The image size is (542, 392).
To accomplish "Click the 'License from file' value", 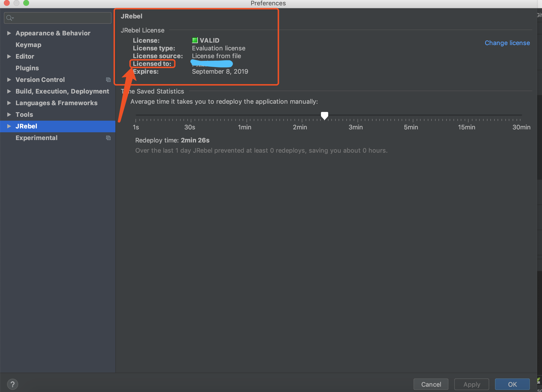I will [x=216, y=56].
